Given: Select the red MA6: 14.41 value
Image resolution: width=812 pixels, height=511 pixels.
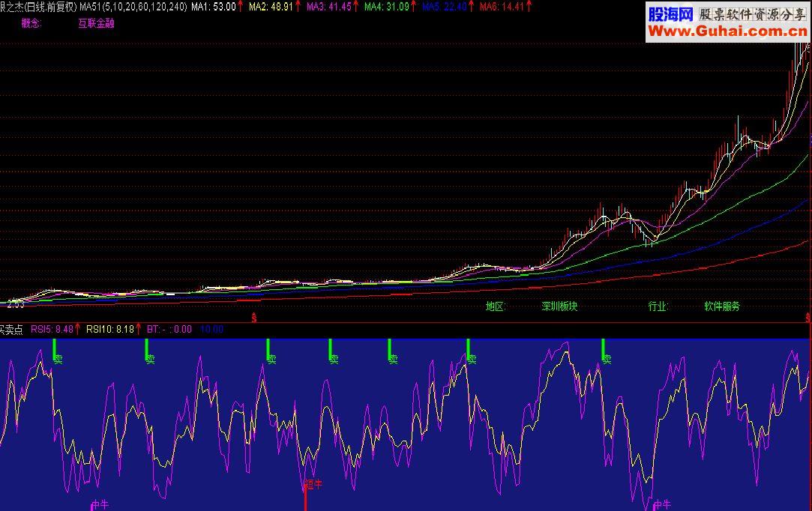Looking at the screenshot, I should (502, 7).
